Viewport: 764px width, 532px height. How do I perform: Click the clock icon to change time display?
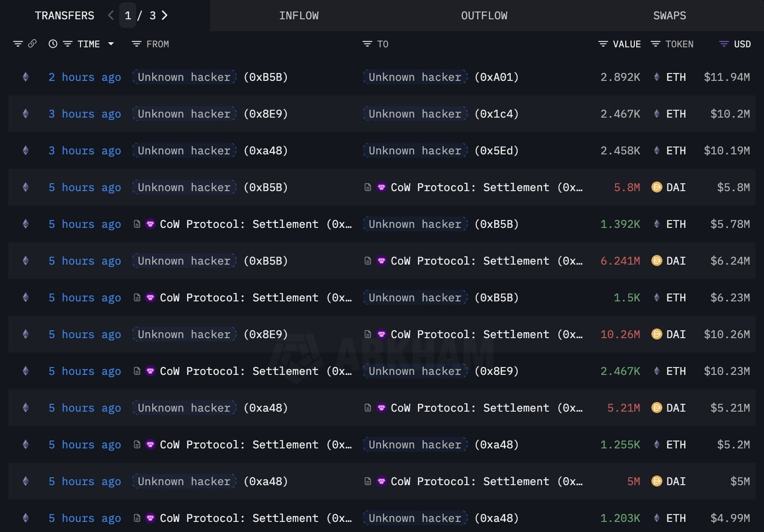[52, 44]
